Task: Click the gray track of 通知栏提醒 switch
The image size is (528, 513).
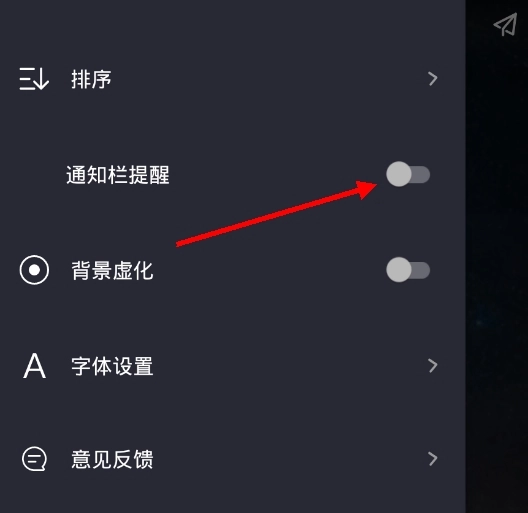Action: click(x=421, y=174)
